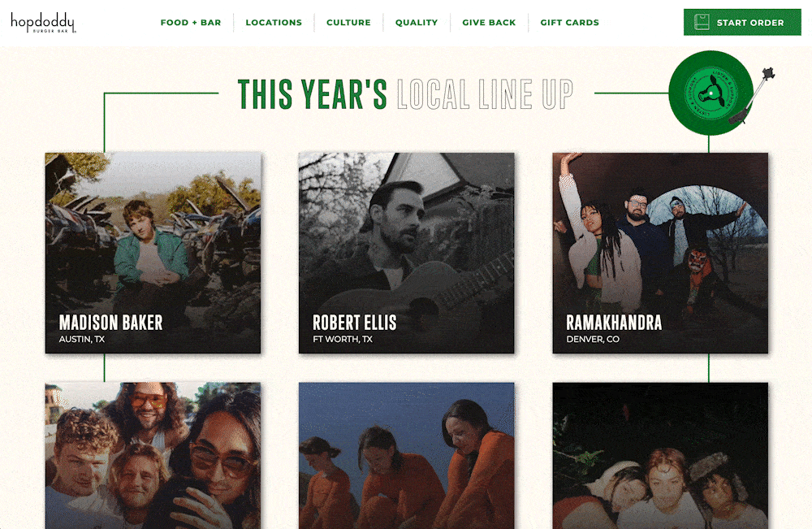Screen dimensions: 812x529
Task: Select the orange-outfit trio photo card
Action: tap(407, 456)
